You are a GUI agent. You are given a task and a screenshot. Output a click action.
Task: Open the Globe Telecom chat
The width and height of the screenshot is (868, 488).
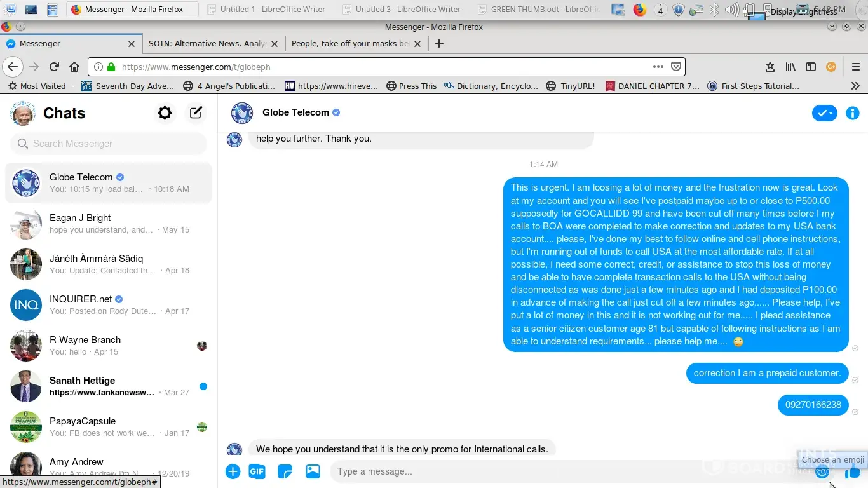pyautogui.click(x=109, y=183)
